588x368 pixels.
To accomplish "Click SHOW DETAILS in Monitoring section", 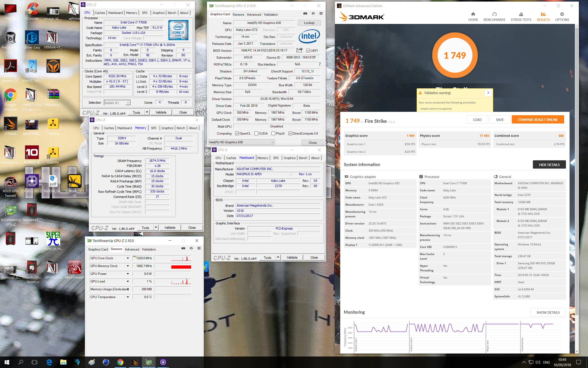I will tap(548, 312).
